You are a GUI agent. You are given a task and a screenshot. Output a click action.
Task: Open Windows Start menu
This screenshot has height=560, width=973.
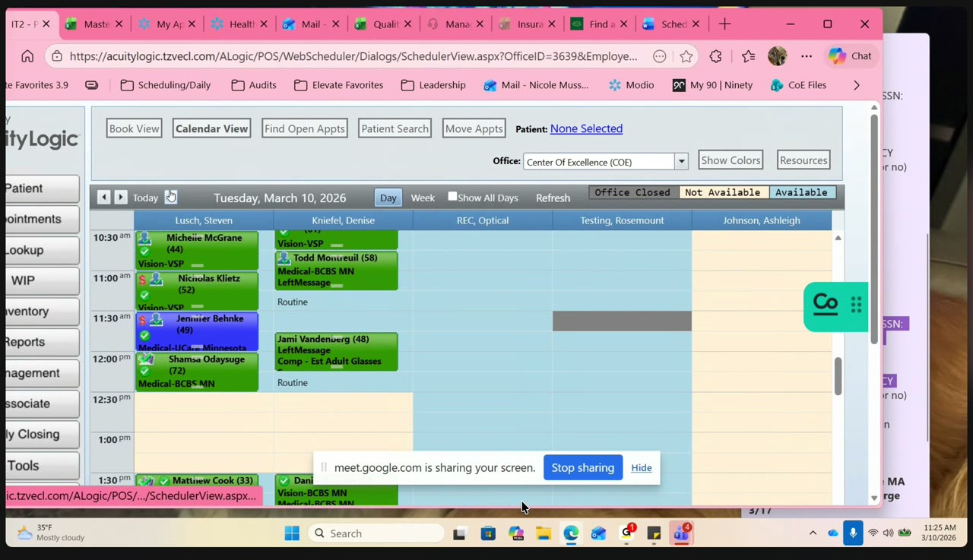click(292, 534)
